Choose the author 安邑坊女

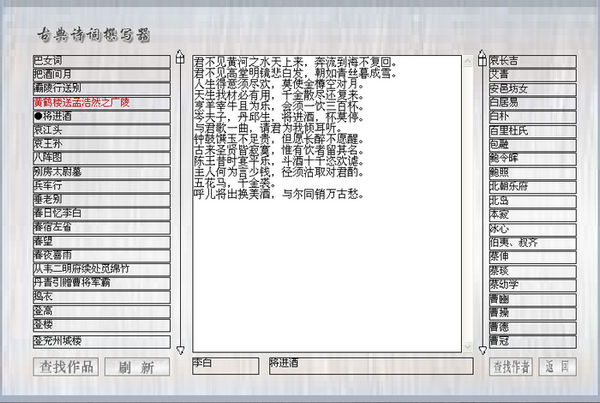click(x=533, y=89)
